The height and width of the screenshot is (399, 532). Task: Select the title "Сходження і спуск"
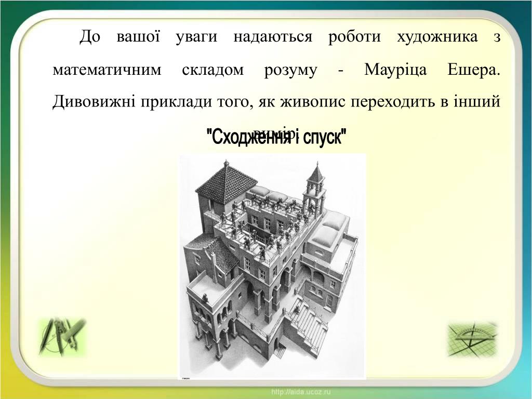[276, 137]
